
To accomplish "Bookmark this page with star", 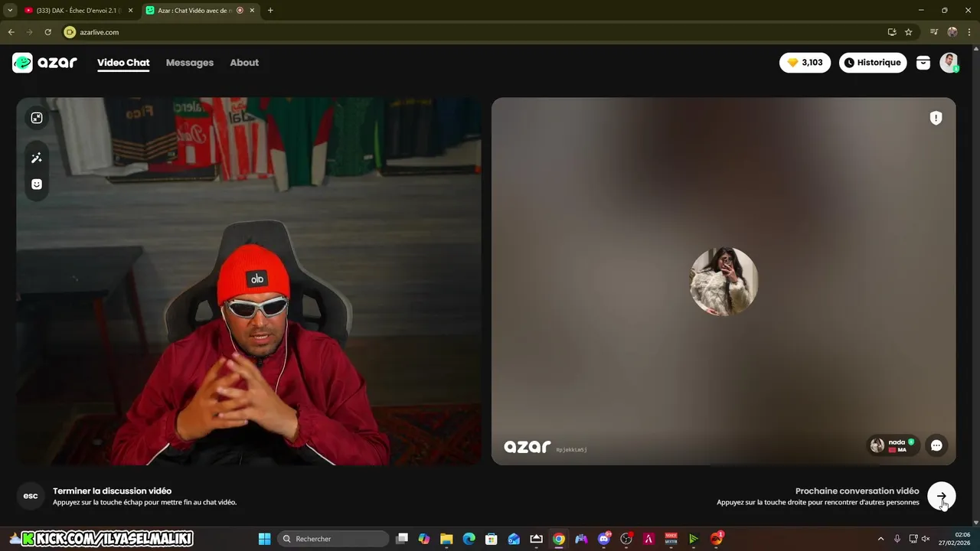I will (909, 32).
